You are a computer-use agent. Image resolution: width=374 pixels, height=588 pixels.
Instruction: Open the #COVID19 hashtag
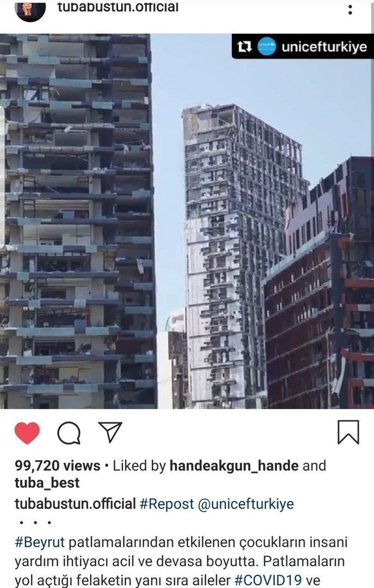(268, 580)
